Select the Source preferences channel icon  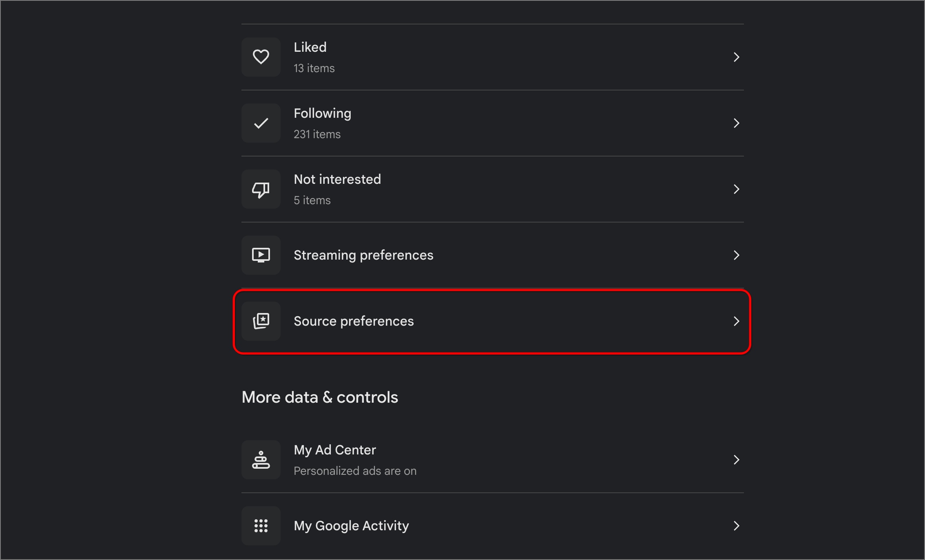coord(261,321)
